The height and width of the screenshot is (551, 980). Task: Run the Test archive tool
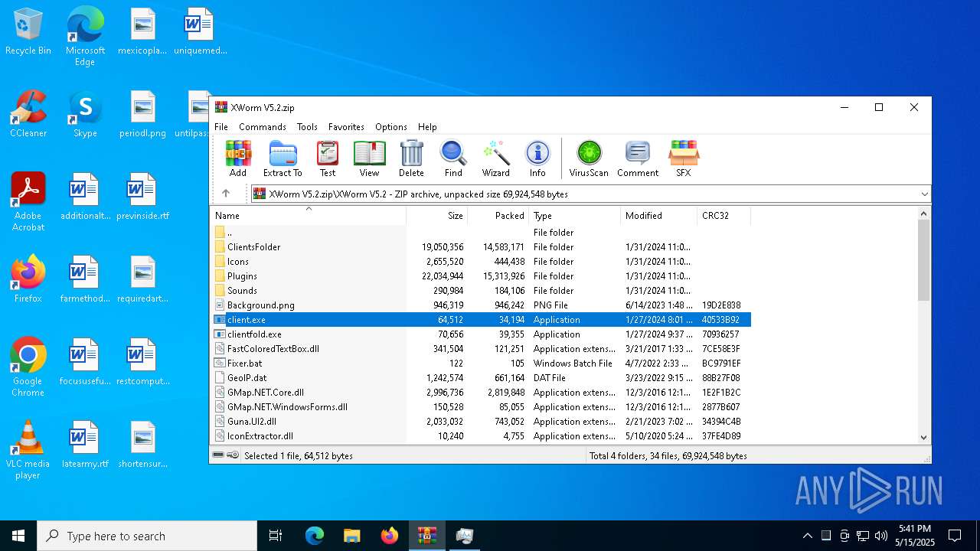[328, 159]
